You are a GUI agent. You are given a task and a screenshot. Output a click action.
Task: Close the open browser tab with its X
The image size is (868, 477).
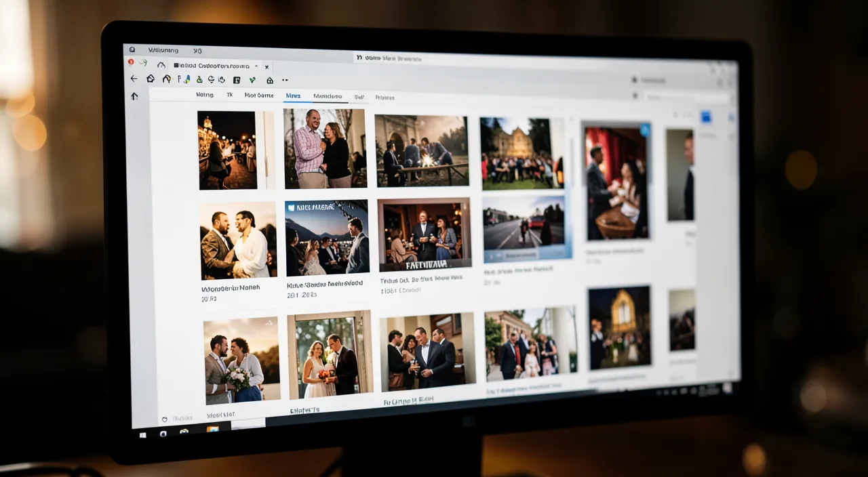point(267,67)
